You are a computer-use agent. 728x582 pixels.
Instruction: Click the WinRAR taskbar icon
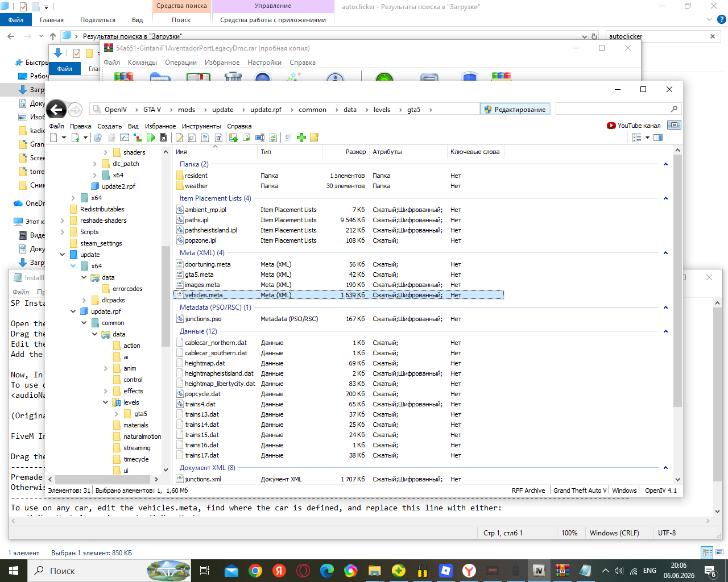(562, 571)
